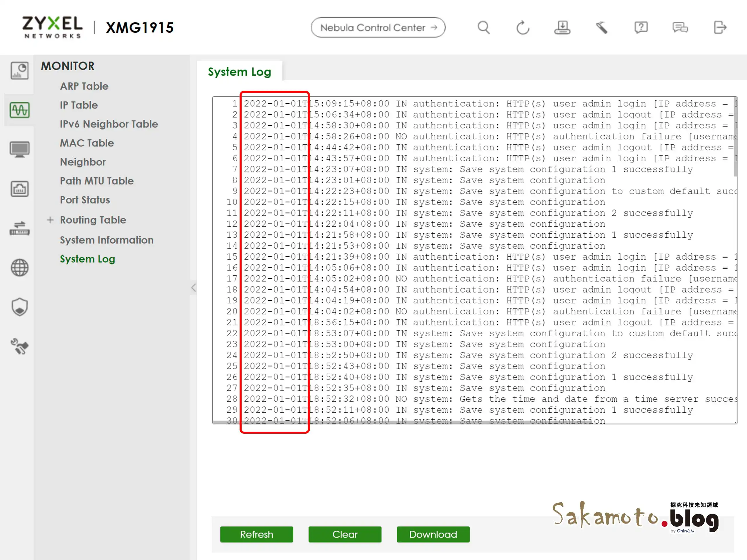Click the logout icon

(x=720, y=28)
